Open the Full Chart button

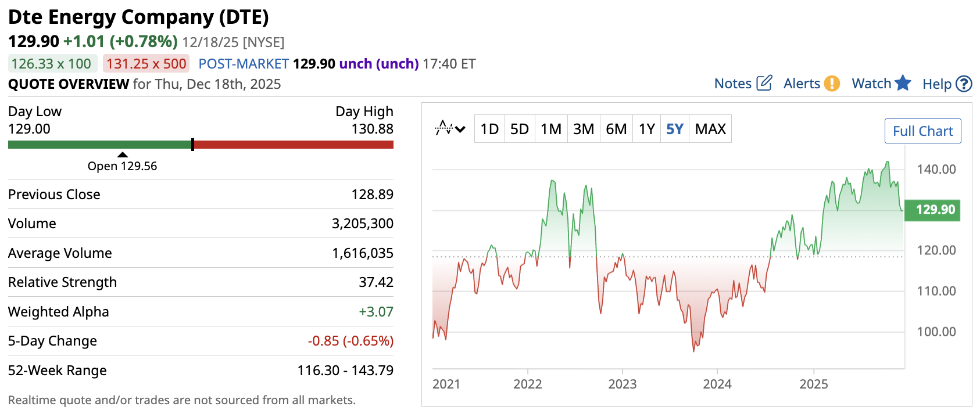[x=922, y=131]
